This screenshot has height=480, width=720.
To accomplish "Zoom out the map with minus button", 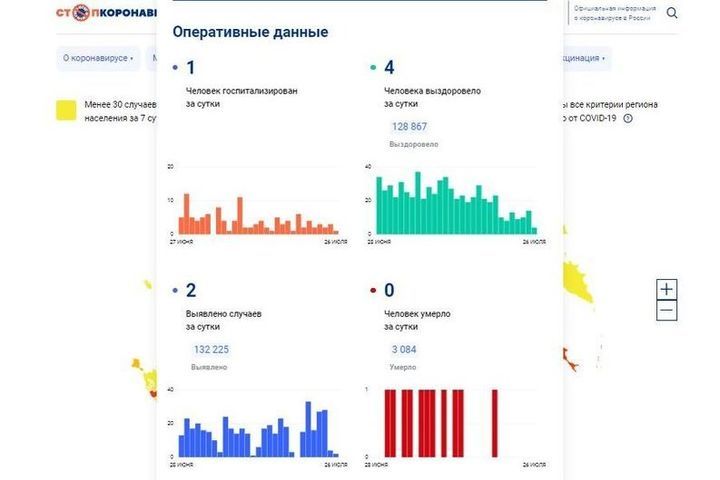I will click(667, 311).
